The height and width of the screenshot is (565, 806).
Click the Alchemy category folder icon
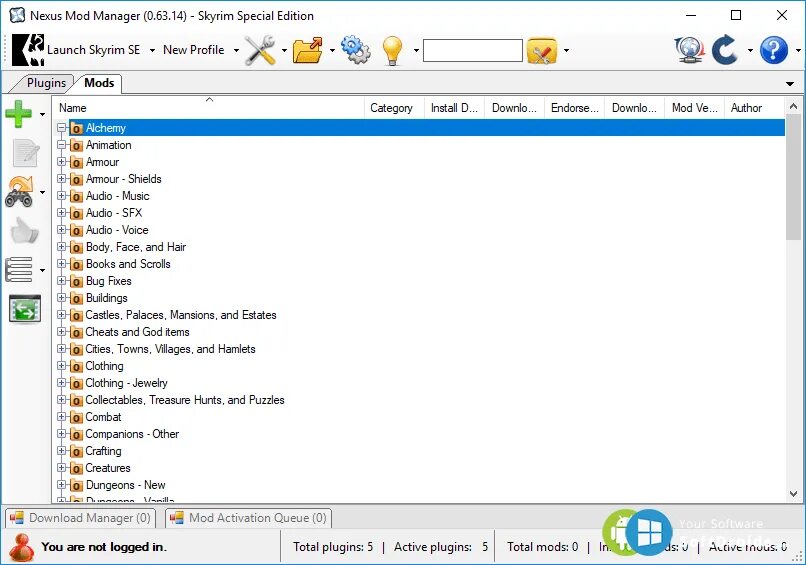tap(76, 128)
